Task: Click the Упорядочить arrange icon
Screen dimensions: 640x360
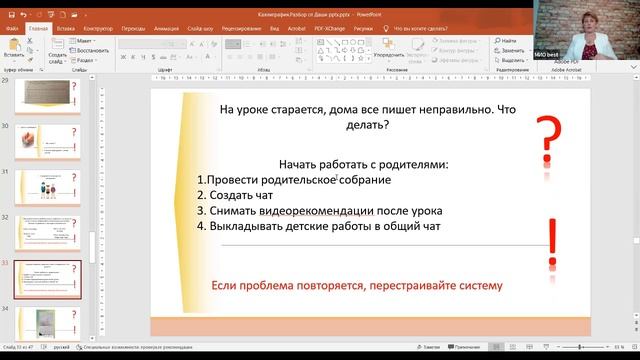Action: pyautogui.click(x=388, y=43)
